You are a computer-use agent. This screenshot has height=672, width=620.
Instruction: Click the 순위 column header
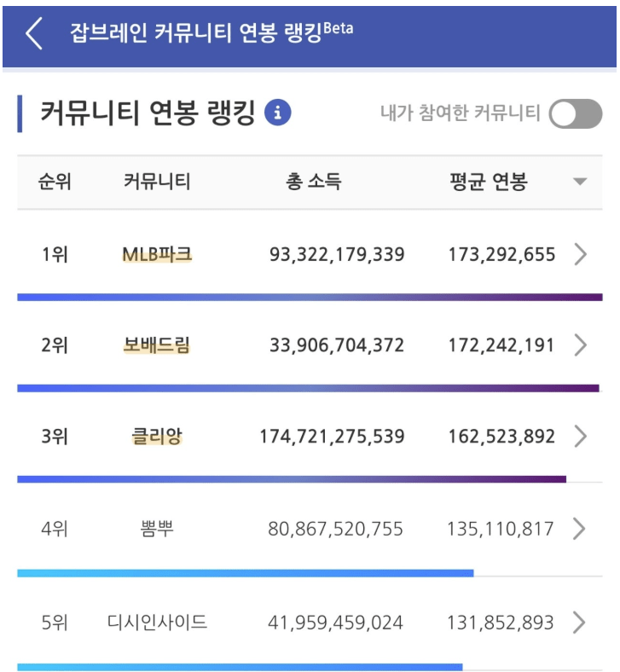click(55, 182)
